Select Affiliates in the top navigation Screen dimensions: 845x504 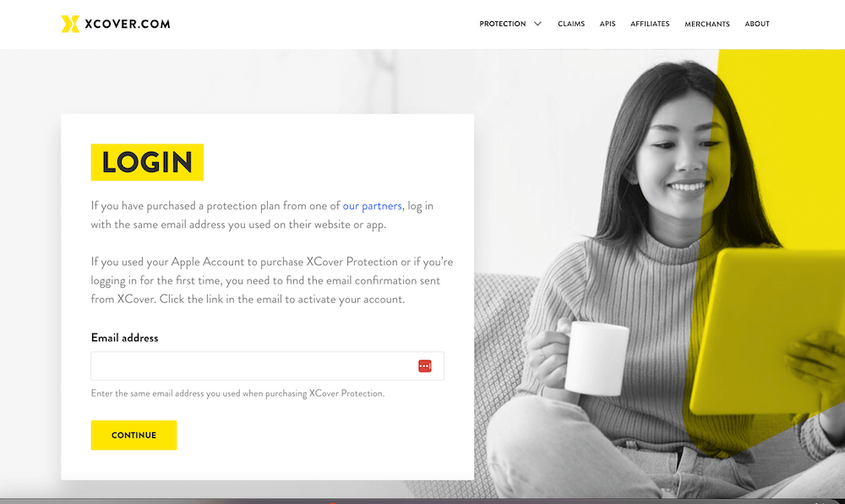coord(649,24)
